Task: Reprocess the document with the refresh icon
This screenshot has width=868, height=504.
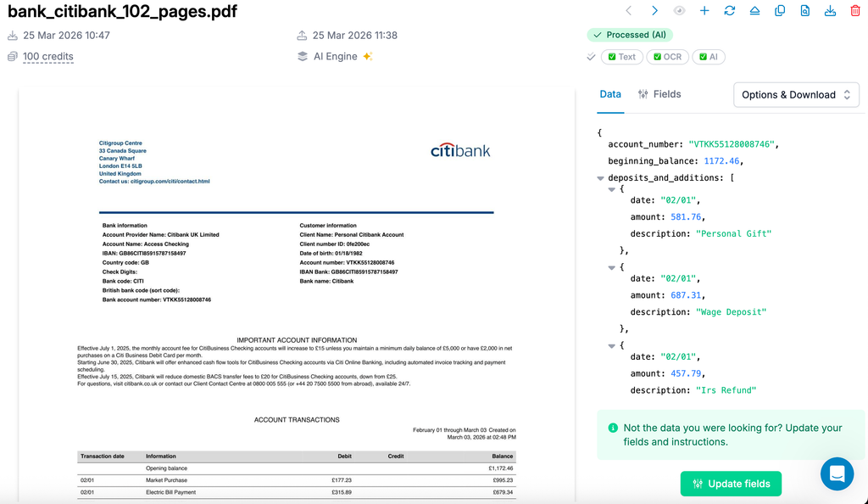Action: click(730, 10)
